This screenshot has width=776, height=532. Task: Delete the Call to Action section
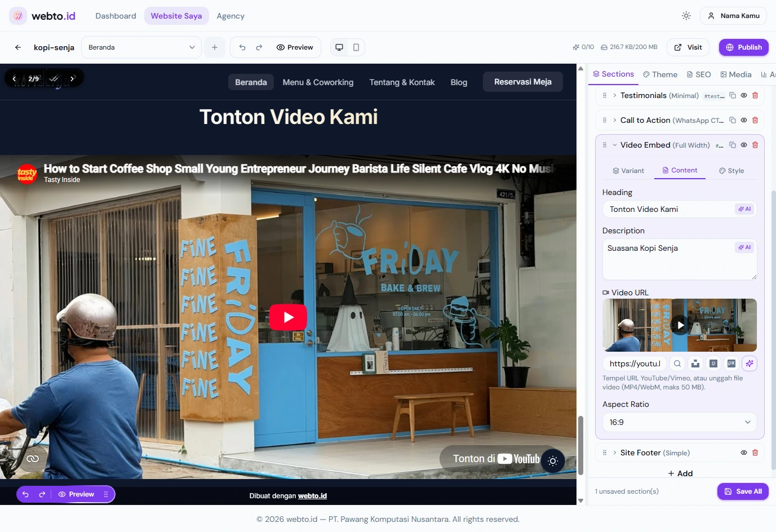coord(755,120)
